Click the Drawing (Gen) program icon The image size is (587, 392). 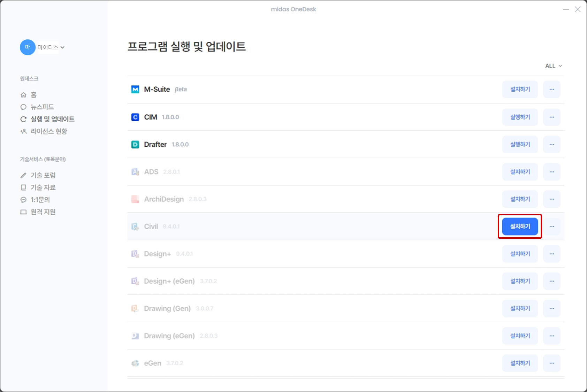pos(135,308)
